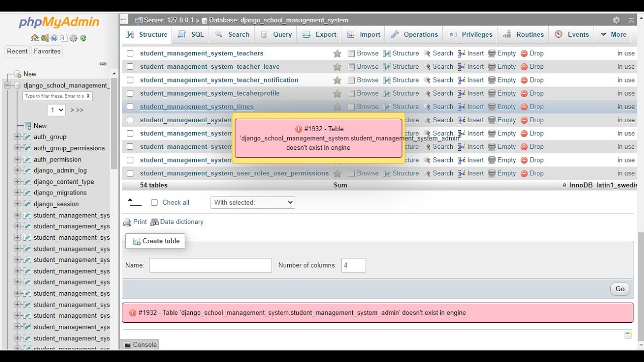Switch to the SQL tab
The width and height of the screenshot is (644, 362).
click(x=191, y=35)
